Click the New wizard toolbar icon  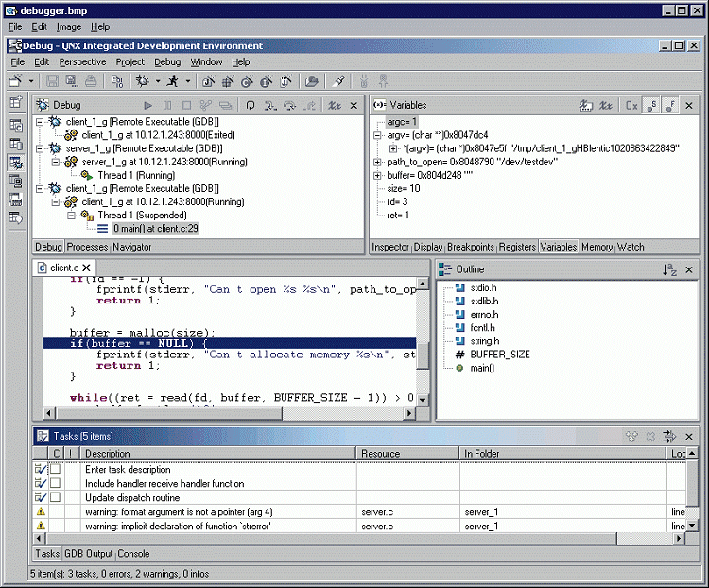pyautogui.click(x=15, y=81)
